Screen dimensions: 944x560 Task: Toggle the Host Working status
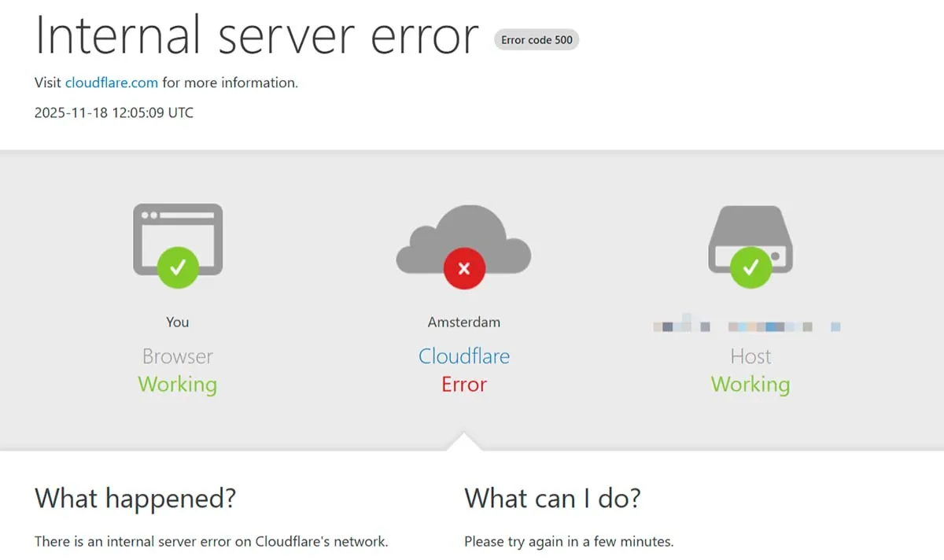(750, 384)
